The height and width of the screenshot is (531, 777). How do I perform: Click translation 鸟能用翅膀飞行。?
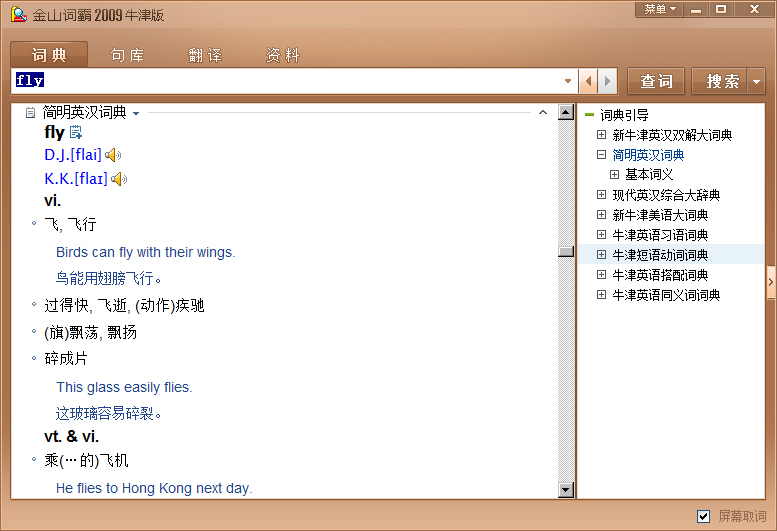pyautogui.click(x=109, y=278)
